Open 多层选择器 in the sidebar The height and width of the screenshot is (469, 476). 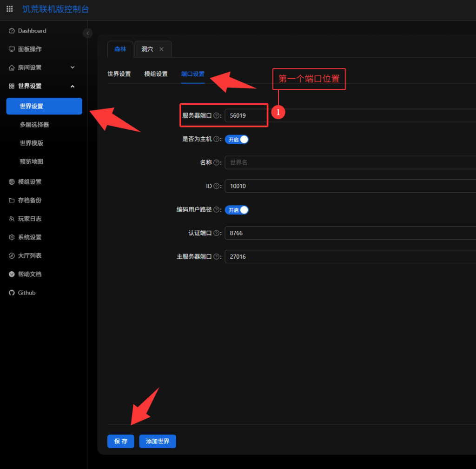[x=34, y=125]
